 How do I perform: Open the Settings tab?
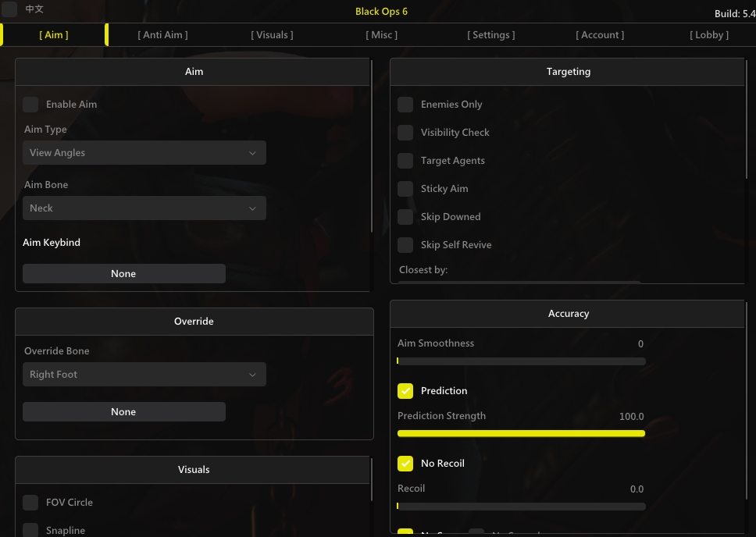(x=490, y=34)
